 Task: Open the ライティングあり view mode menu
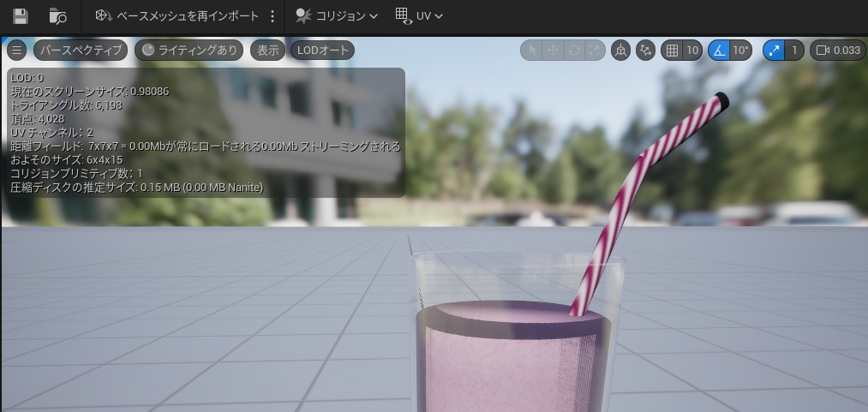click(189, 51)
